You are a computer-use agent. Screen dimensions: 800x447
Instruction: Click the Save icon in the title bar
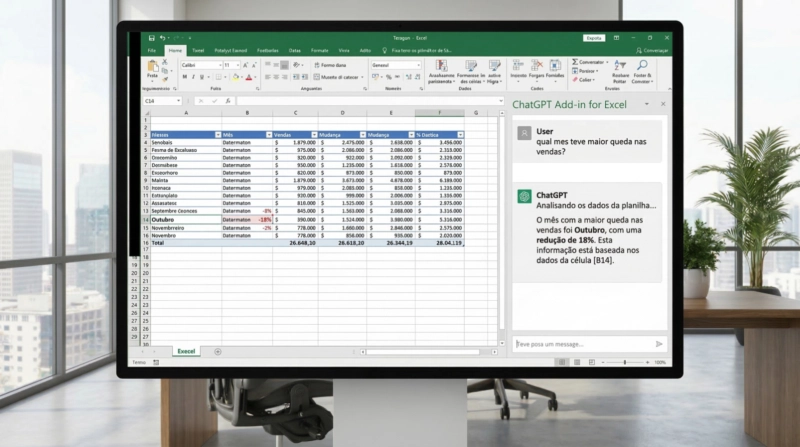click(x=152, y=38)
